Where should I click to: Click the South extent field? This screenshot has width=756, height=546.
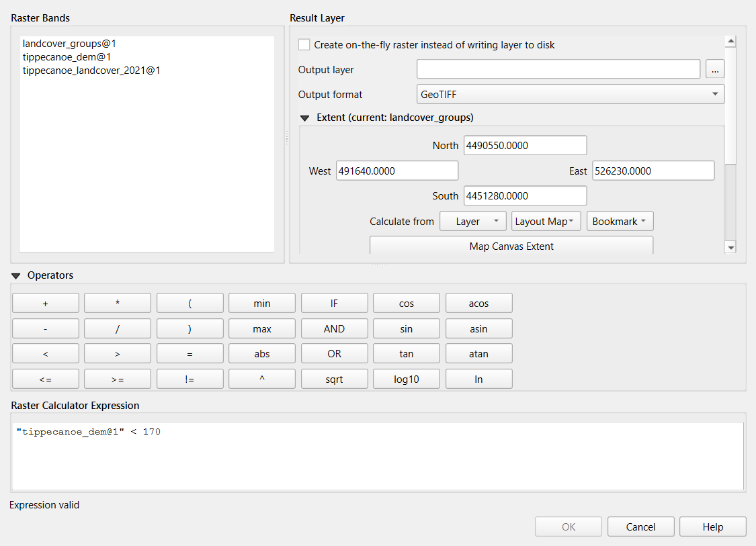(525, 196)
